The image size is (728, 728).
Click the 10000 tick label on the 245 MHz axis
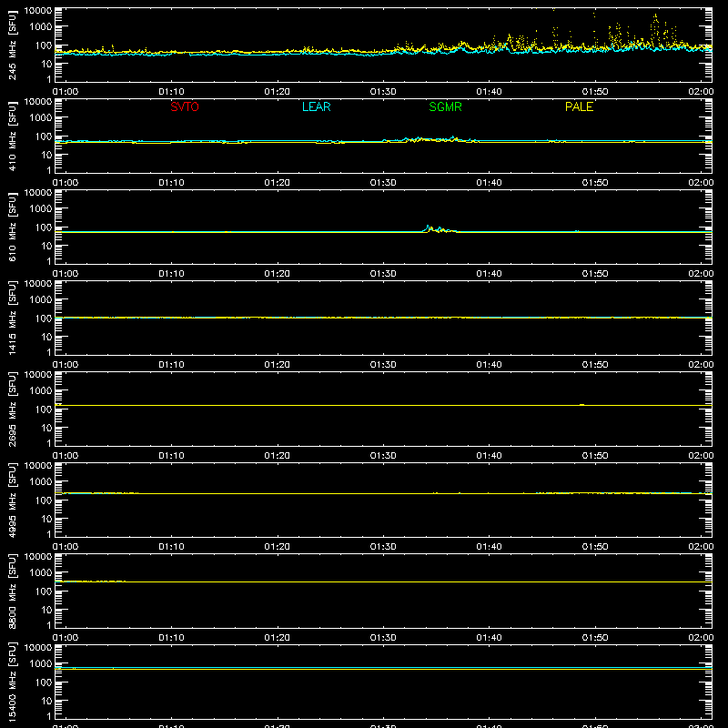click(38, 11)
